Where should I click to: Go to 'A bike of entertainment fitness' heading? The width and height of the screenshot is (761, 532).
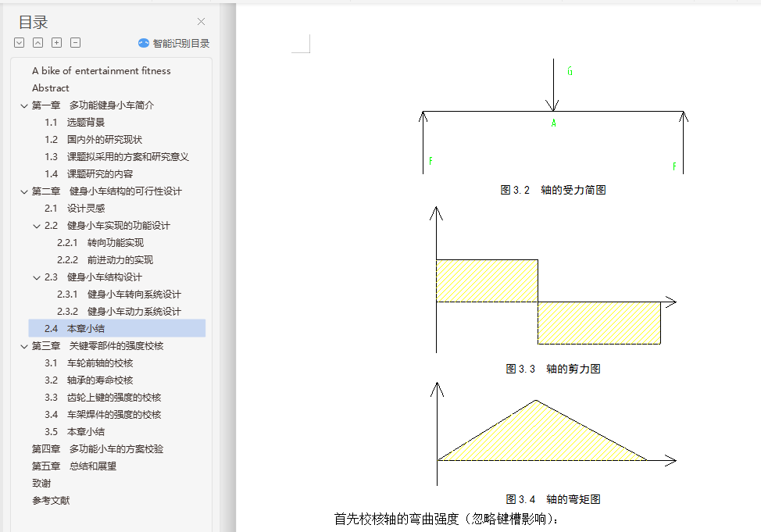click(x=102, y=71)
